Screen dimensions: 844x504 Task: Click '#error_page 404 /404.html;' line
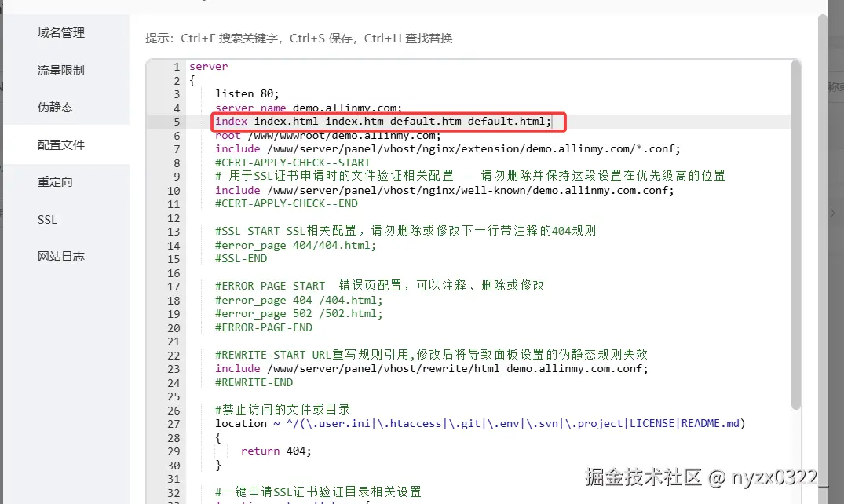click(x=299, y=301)
